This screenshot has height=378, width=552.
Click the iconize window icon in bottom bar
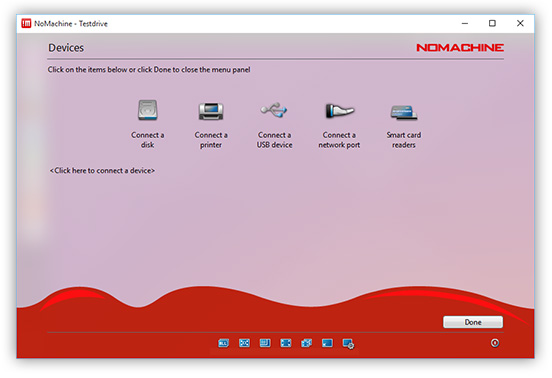coord(327,343)
